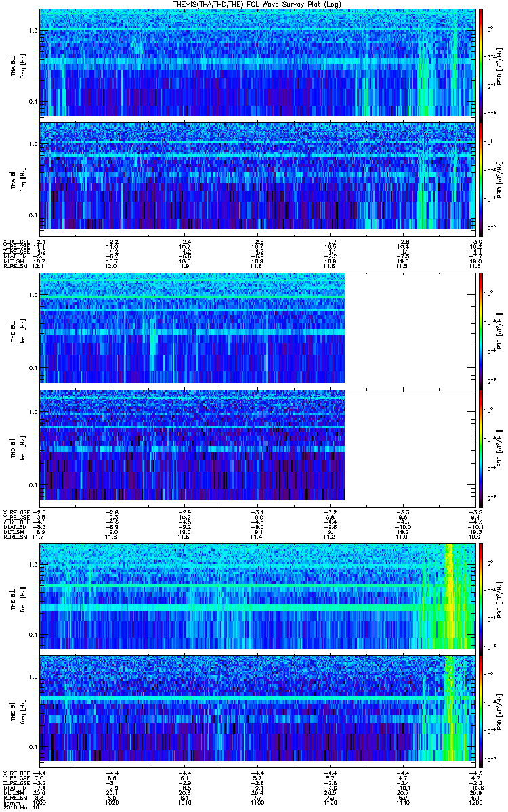Click the PSD color bar beside THA B-parallel

[481, 176]
